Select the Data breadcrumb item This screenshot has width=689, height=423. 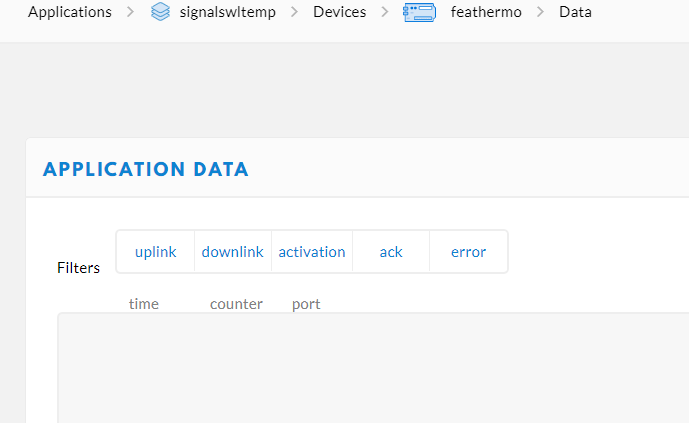coord(575,13)
